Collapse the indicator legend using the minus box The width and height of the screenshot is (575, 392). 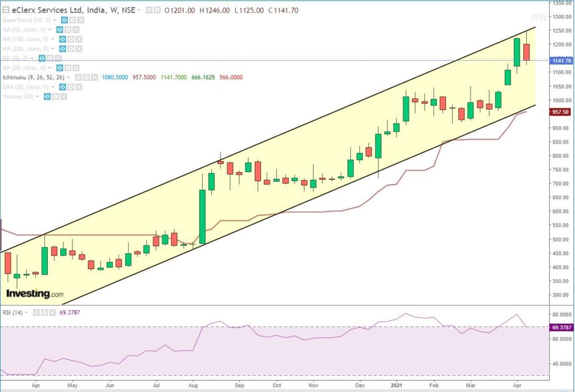pos(6,10)
